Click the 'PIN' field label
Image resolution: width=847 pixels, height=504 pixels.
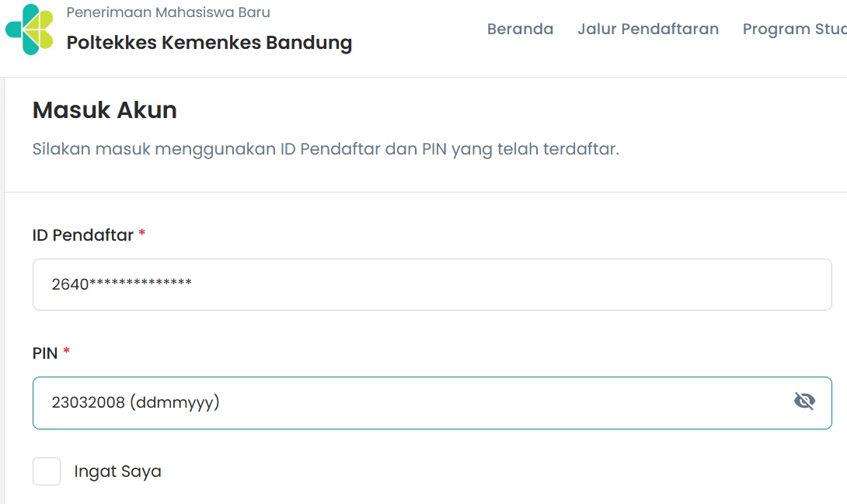click(x=45, y=353)
